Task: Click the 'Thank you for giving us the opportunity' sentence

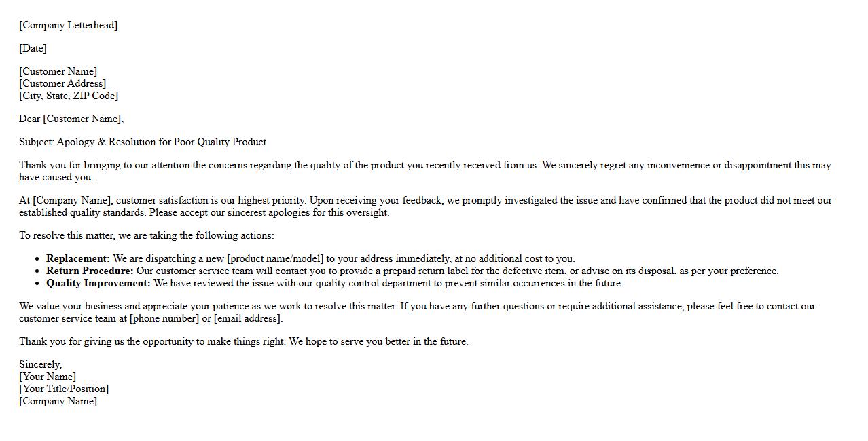Action: pos(243,341)
